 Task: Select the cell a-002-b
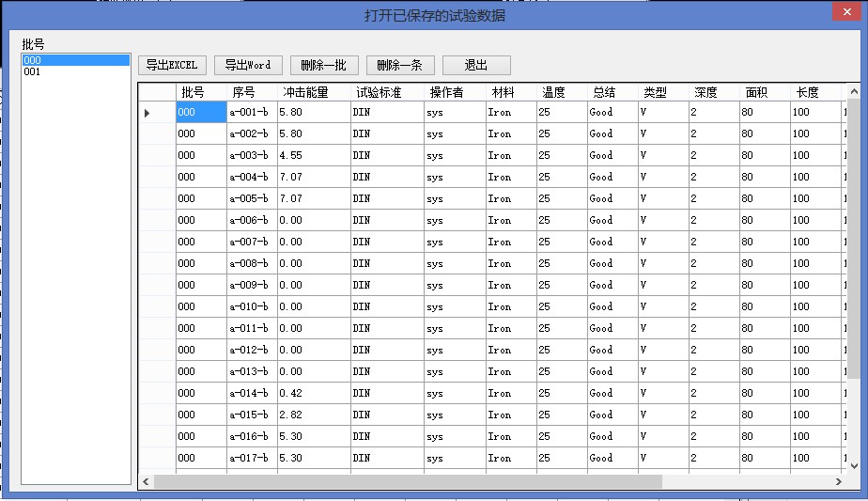coord(252,133)
